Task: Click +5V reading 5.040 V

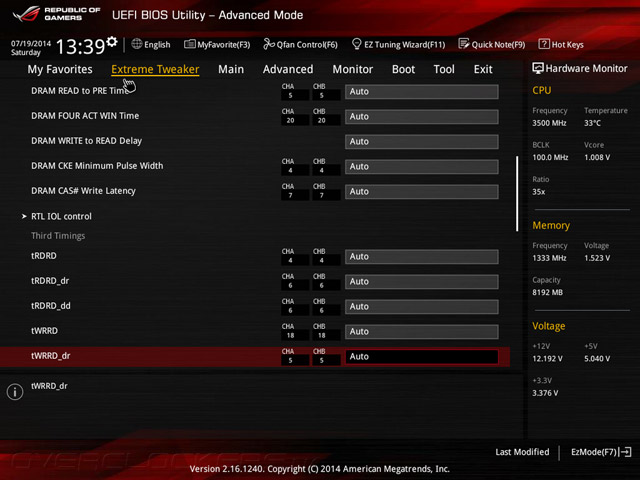Action: 597,358
